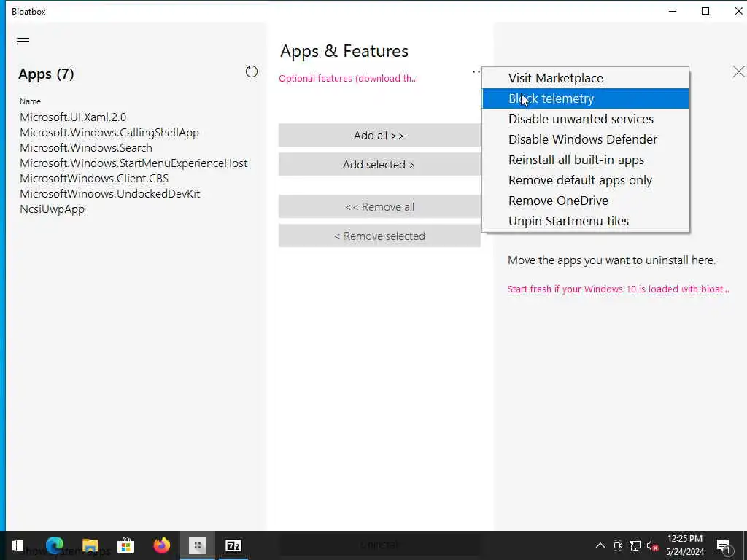Viewport: 747px width, 560px height.
Task: Launch Microsoft Edge from the taskbar
Action: click(55, 545)
